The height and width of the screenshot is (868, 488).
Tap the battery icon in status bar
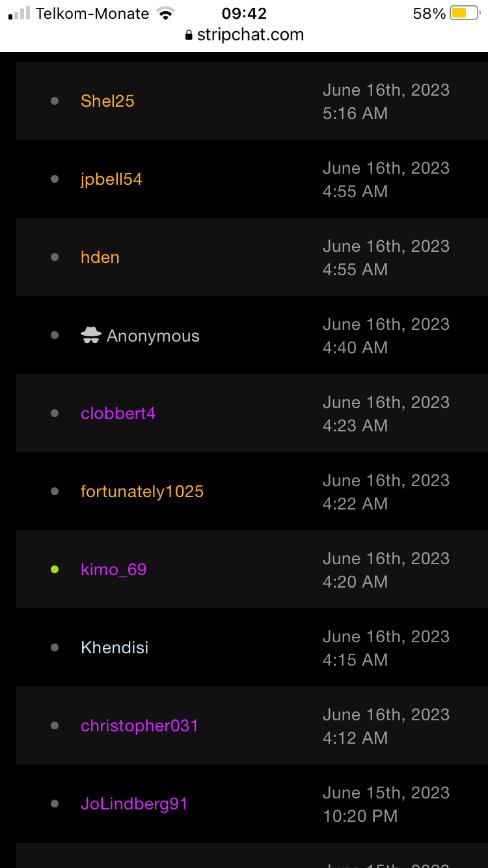(x=465, y=14)
